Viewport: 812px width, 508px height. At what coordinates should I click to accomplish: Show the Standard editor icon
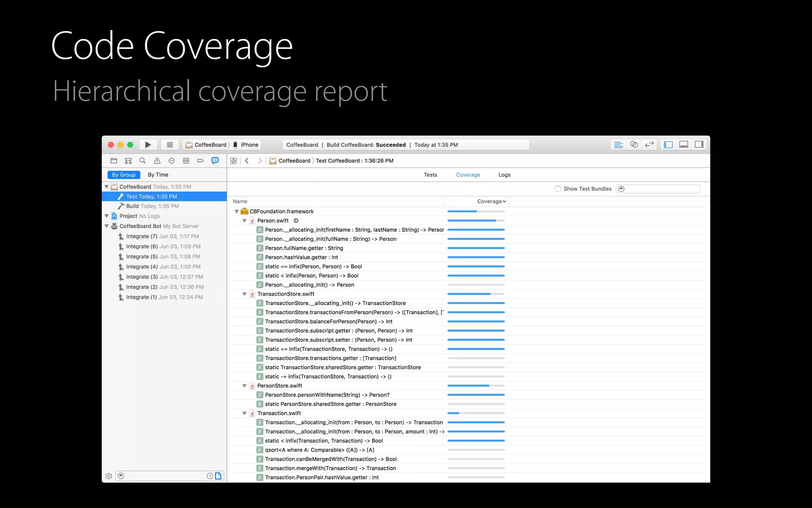click(619, 145)
